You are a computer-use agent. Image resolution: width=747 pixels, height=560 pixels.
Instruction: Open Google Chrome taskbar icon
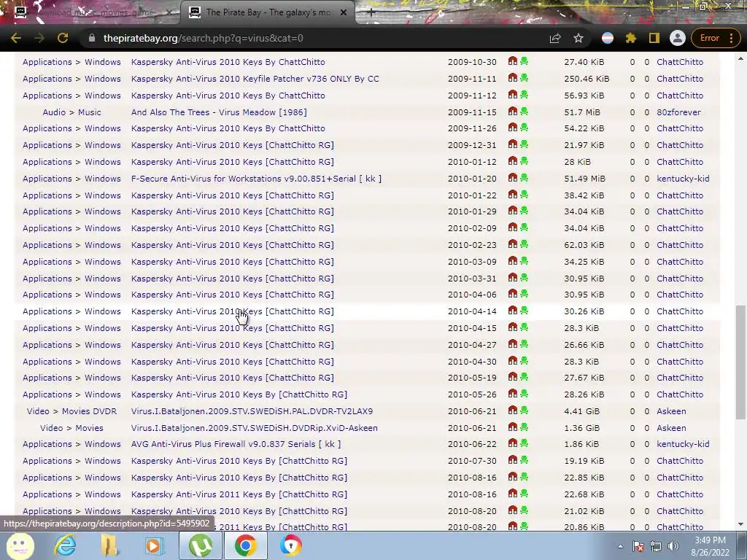click(246, 545)
